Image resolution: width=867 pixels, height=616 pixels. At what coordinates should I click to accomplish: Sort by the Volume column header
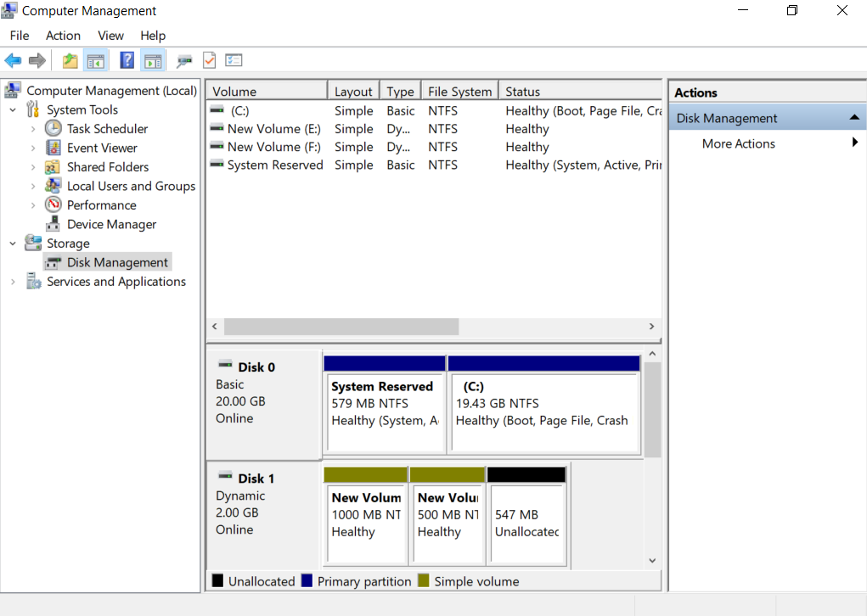click(267, 91)
